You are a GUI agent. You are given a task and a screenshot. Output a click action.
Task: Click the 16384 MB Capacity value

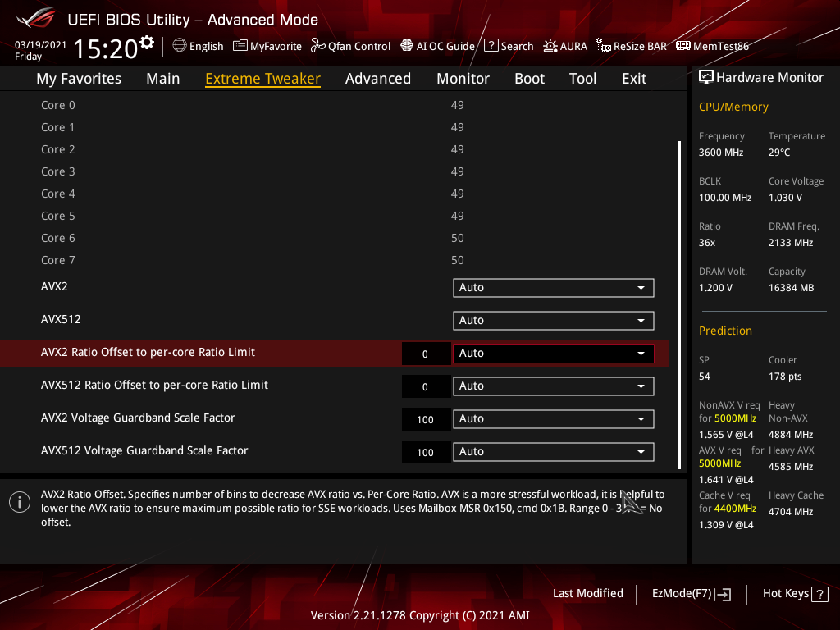point(792,288)
